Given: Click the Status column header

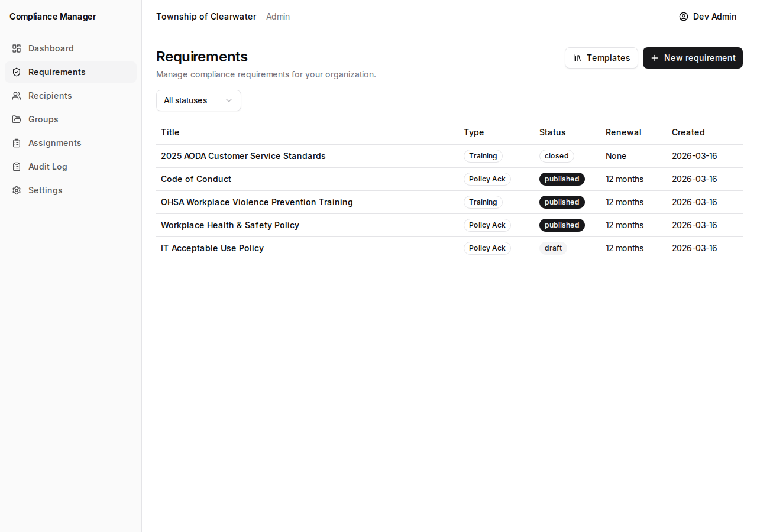Looking at the screenshot, I should pos(552,132).
